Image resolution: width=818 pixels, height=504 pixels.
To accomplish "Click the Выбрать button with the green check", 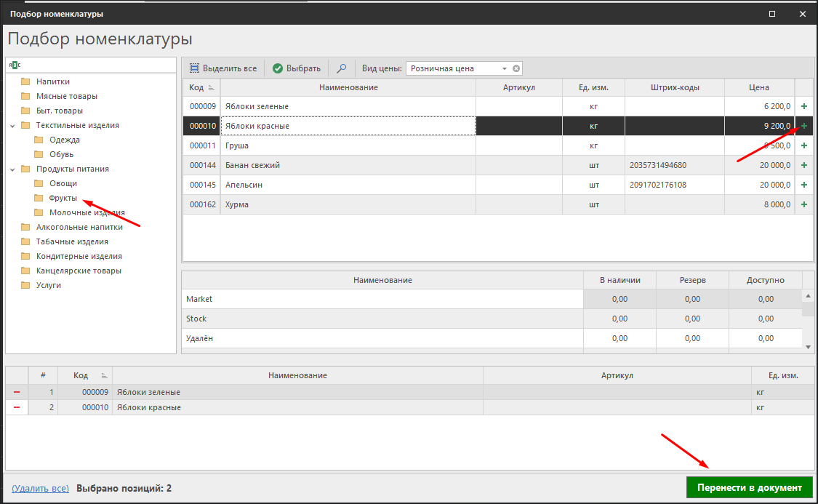I will click(x=297, y=68).
